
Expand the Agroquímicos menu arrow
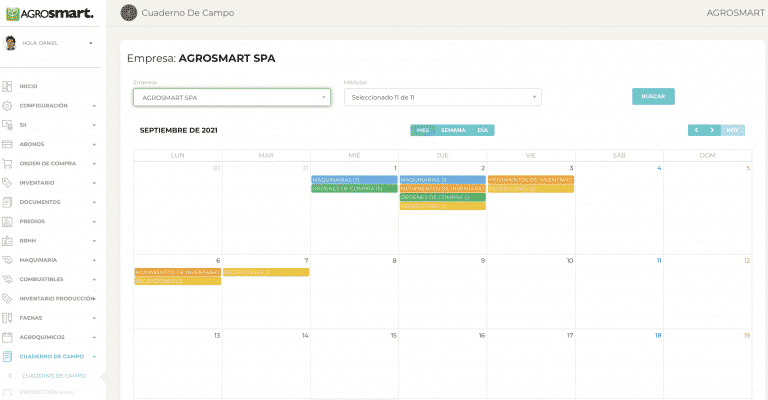tap(94, 337)
